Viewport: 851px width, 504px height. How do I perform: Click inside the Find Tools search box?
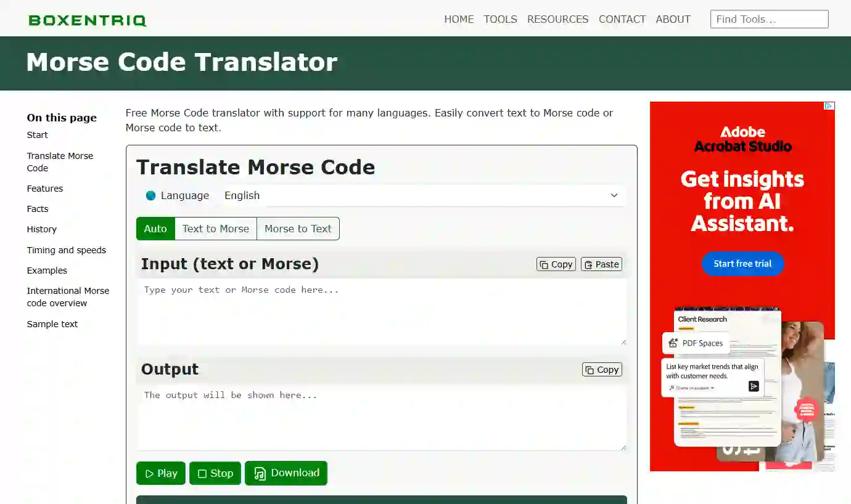(x=769, y=19)
